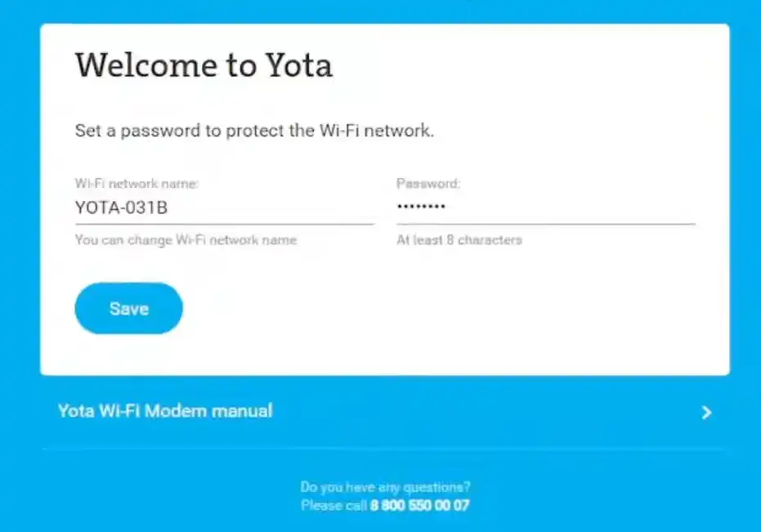
Task: Click the Password label
Action: 428,184
